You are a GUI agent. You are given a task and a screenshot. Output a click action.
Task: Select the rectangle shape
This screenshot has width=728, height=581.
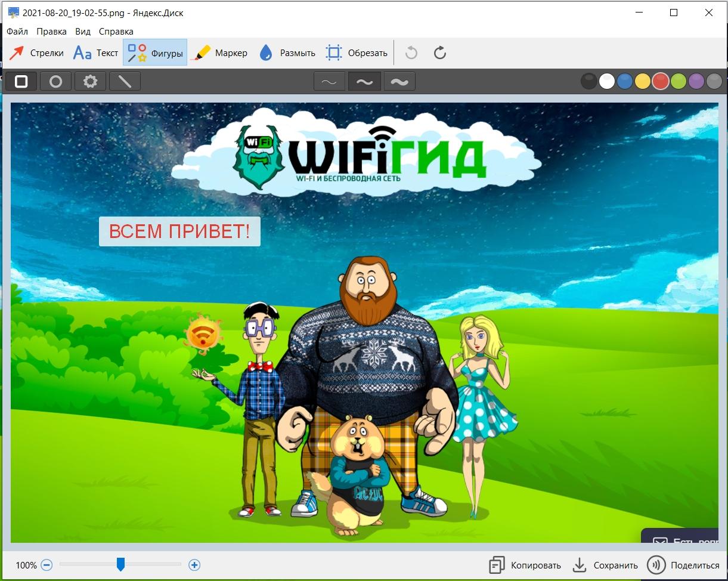click(x=21, y=81)
